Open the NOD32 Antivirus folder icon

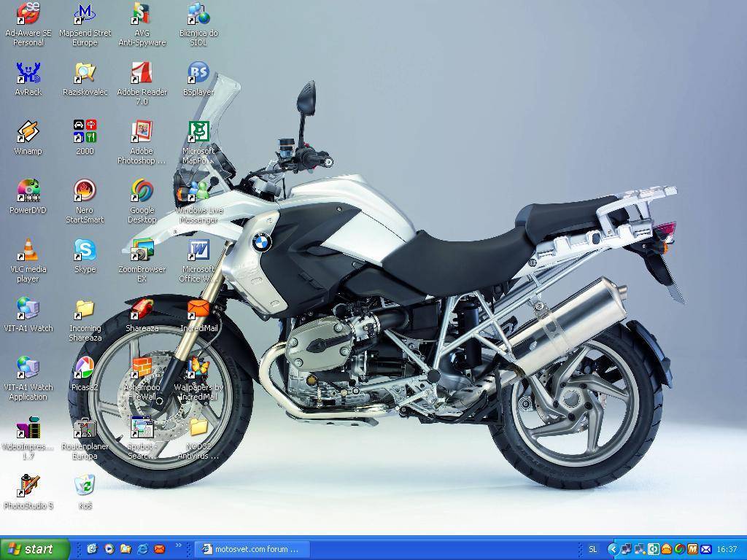pyautogui.click(x=198, y=437)
